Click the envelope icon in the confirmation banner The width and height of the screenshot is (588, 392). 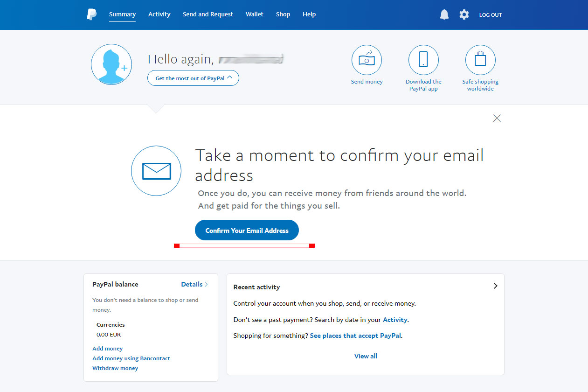[156, 170]
